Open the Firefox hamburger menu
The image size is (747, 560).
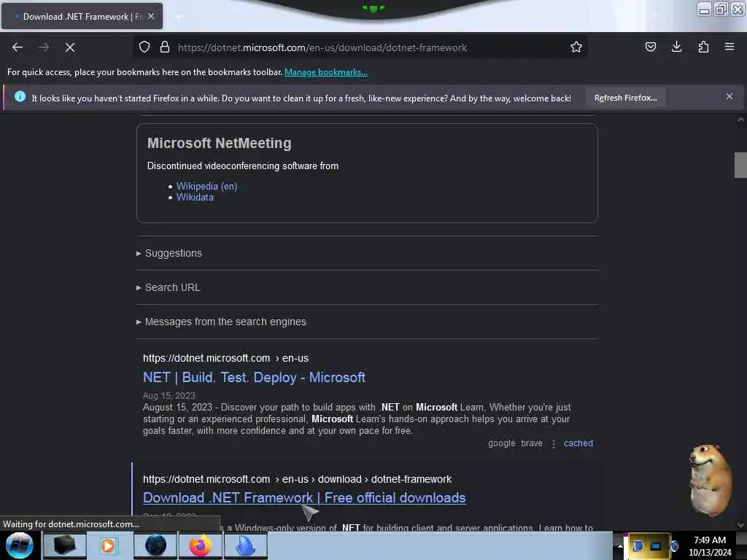tap(729, 47)
